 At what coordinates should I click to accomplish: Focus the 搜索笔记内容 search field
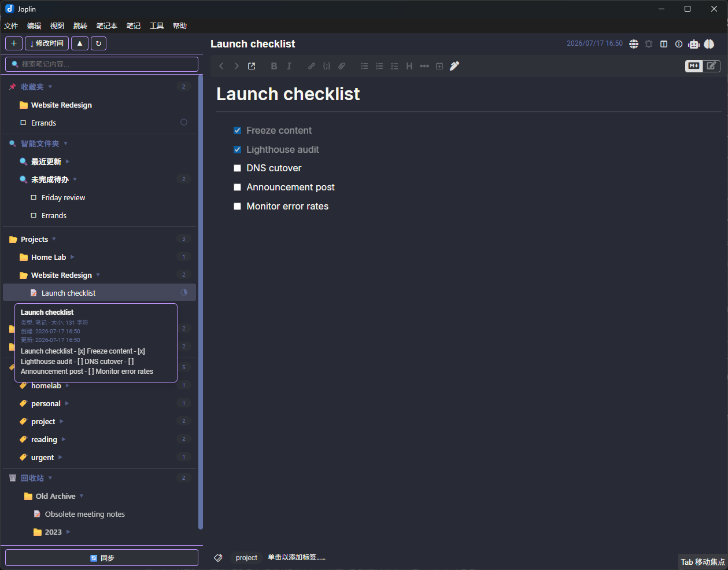(x=102, y=64)
